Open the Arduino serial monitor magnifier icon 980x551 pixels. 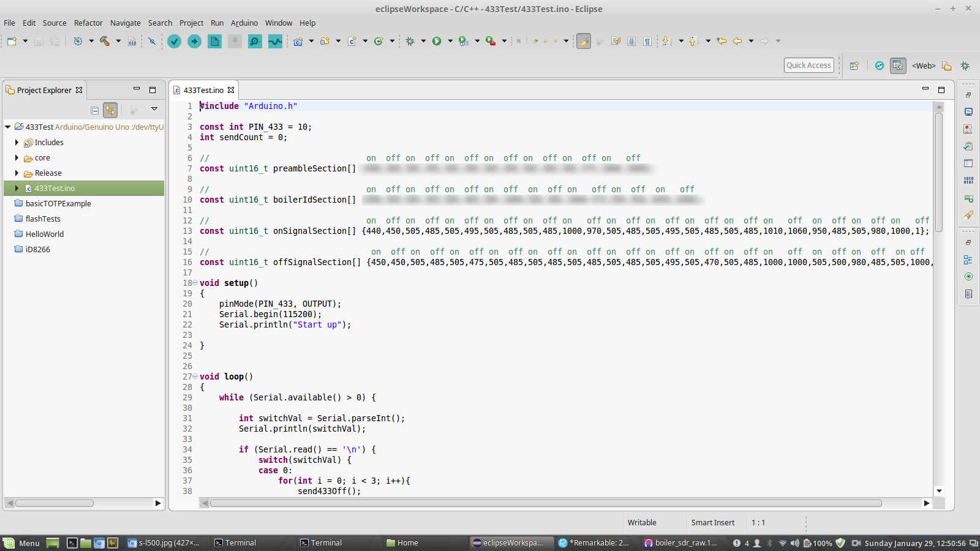click(x=255, y=41)
